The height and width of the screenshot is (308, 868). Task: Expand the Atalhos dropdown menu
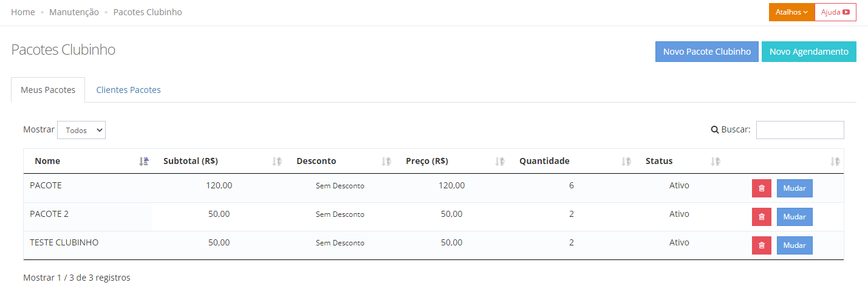791,12
